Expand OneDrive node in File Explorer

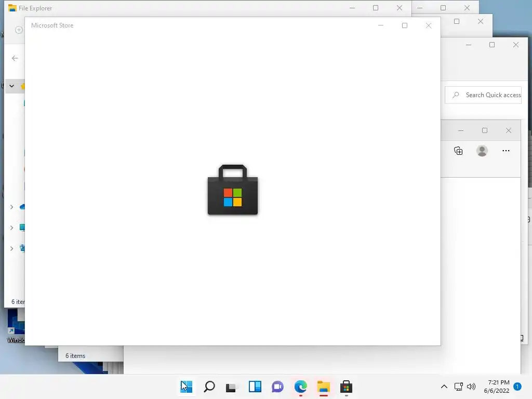coord(11,207)
